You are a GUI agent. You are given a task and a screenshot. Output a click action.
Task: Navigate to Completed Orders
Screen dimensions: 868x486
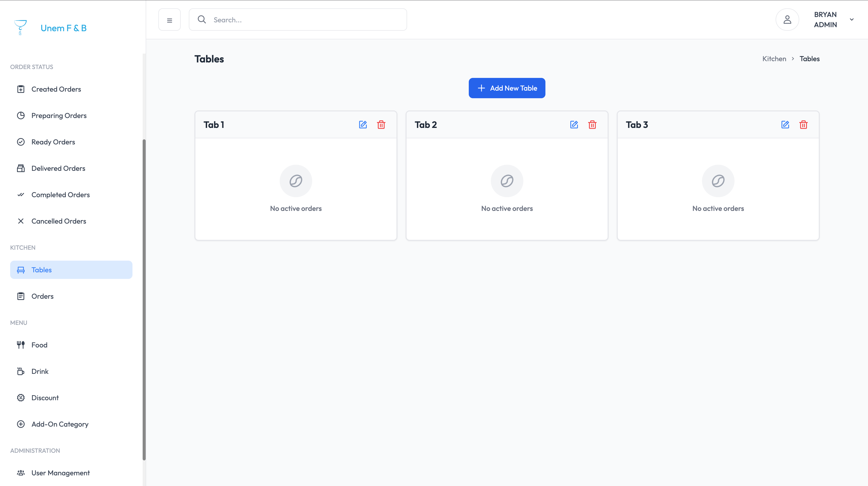click(x=71, y=194)
